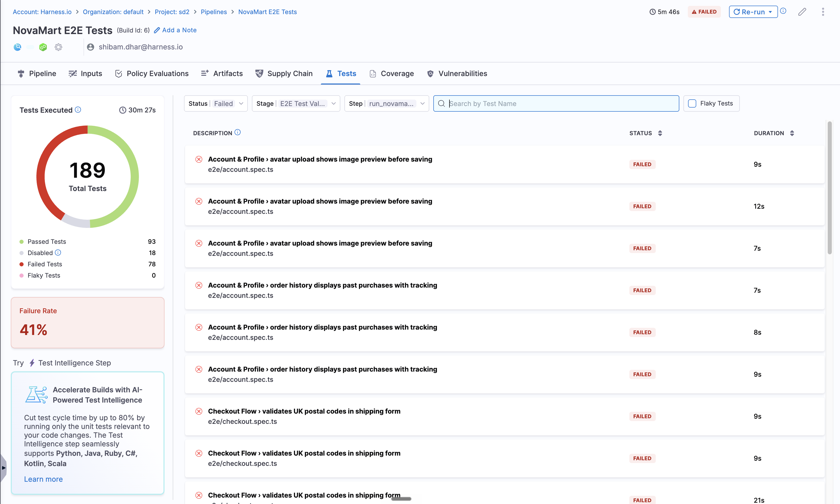Open the Organization: default breadcrumb
Image resolution: width=840 pixels, height=504 pixels.
tap(113, 12)
